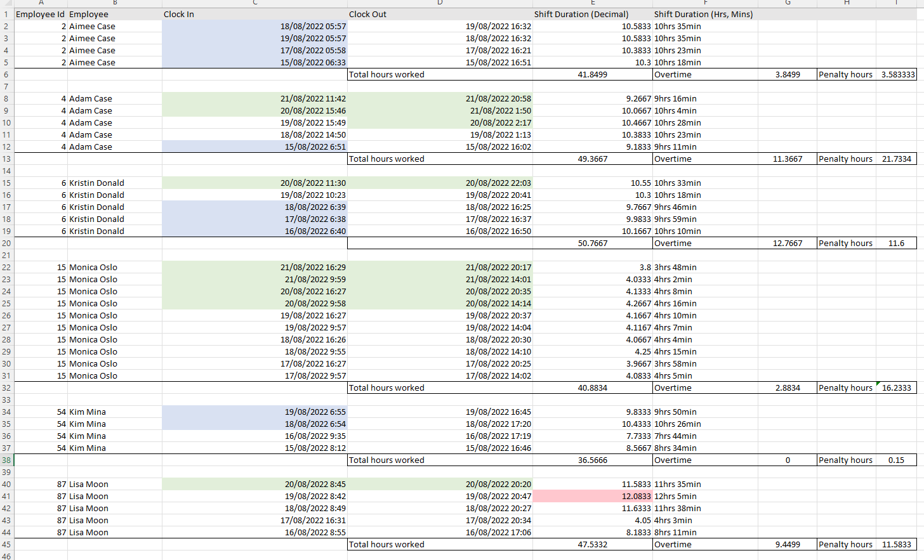The width and height of the screenshot is (924, 560).
Task: Click Shift Duration (Hrs, Mins) header cell
Action: pyautogui.click(x=704, y=14)
